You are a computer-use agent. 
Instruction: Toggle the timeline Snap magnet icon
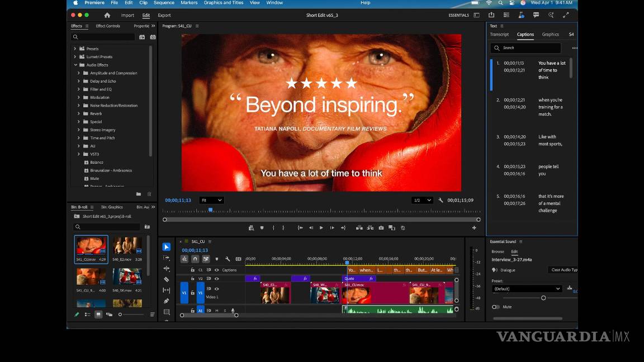point(195,259)
